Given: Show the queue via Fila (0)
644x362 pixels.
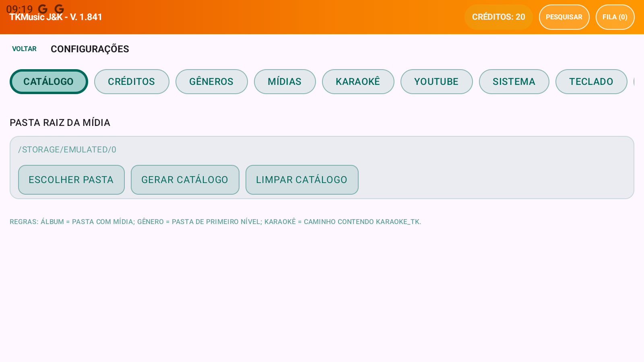Looking at the screenshot, I should pyautogui.click(x=615, y=17).
